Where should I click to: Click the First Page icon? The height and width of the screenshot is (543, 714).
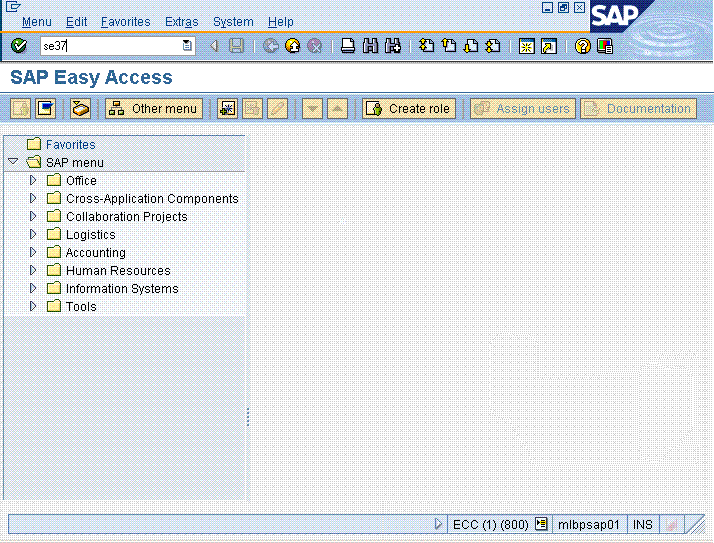(427, 46)
